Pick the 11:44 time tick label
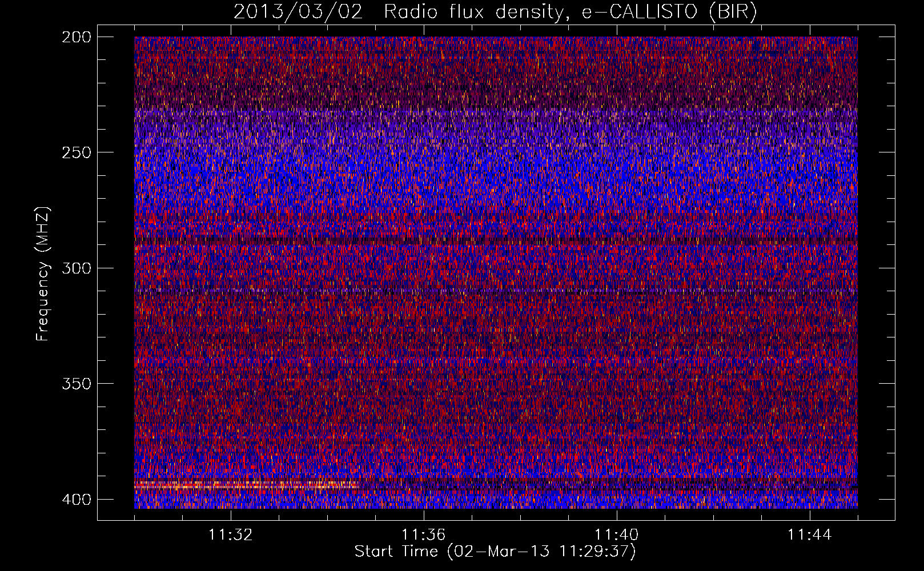This screenshot has width=924, height=571. 810,535
